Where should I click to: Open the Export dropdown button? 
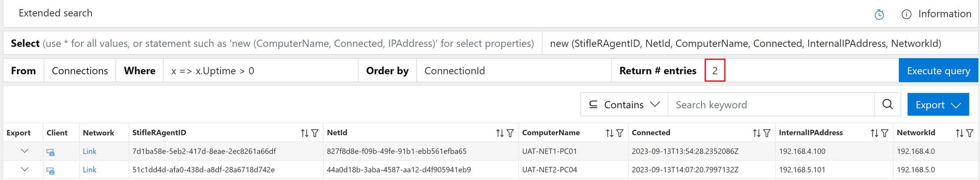(938, 104)
